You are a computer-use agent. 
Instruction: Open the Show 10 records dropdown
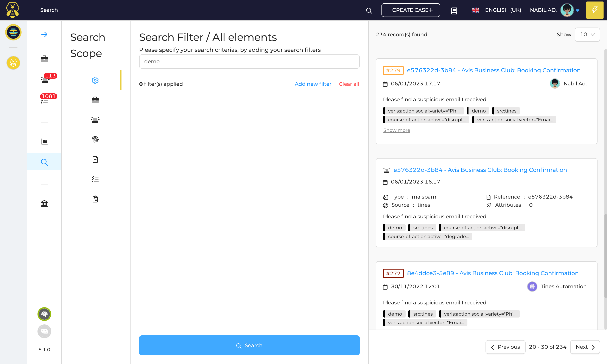587,35
